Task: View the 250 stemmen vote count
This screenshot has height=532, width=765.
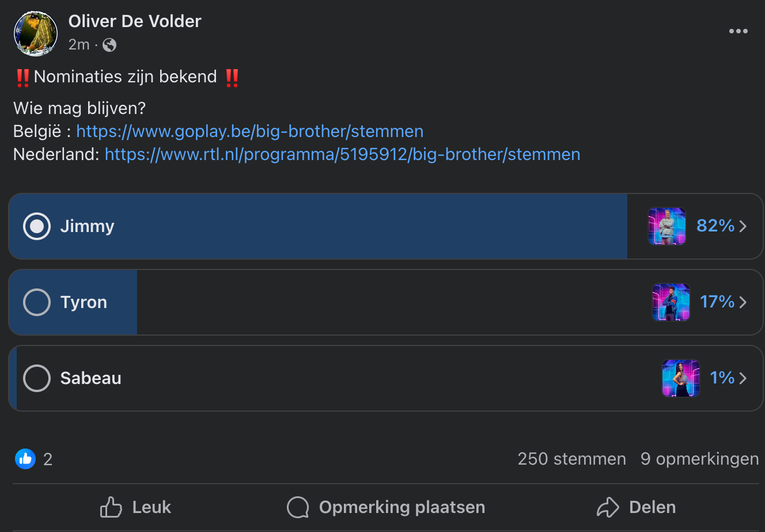Action: pyautogui.click(x=571, y=459)
